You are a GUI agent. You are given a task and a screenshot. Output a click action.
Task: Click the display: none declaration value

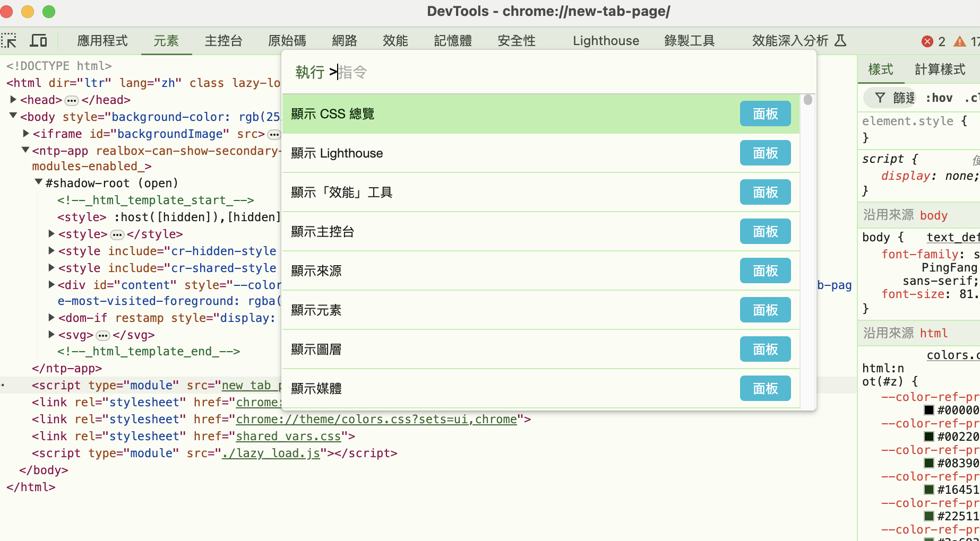click(961, 176)
